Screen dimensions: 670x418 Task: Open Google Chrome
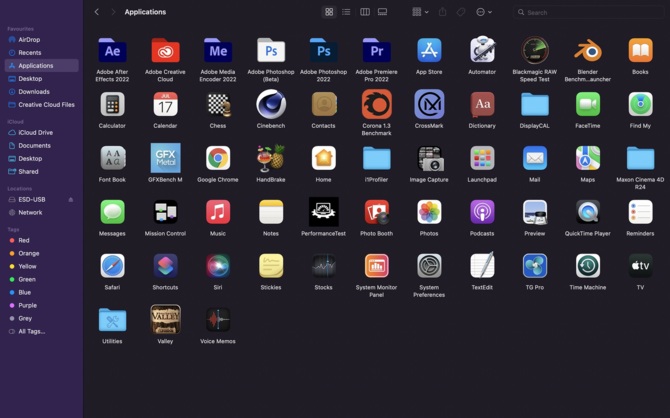coord(218,158)
